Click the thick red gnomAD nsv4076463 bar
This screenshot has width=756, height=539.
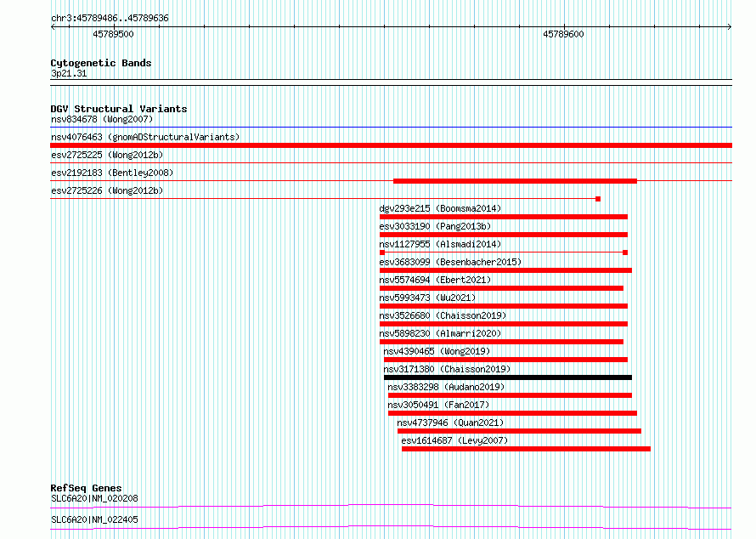click(x=391, y=145)
